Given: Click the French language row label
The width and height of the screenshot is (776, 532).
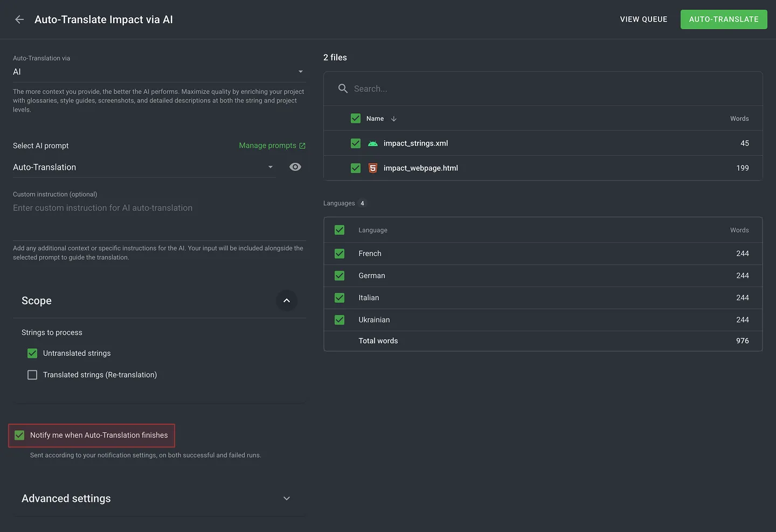Looking at the screenshot, I should point(370,253).
